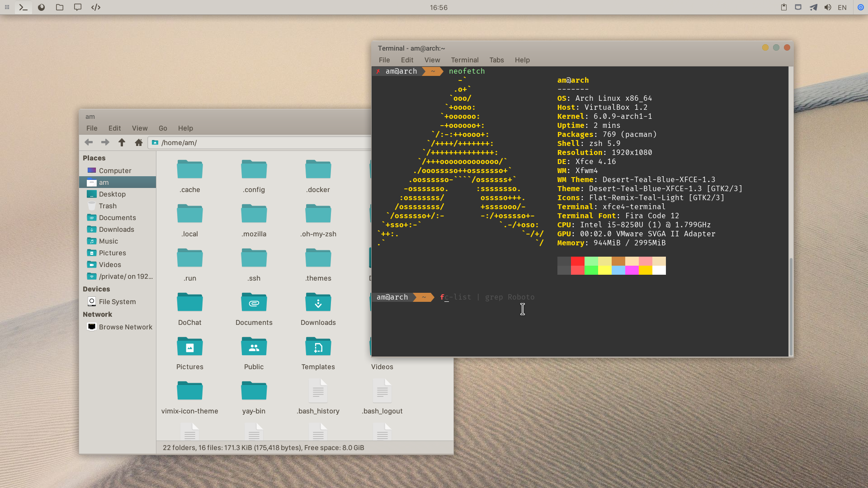This screenshot has height=488, width=868.
Task: Select the vimix-icon-theme folder
Action: [190, 391]
